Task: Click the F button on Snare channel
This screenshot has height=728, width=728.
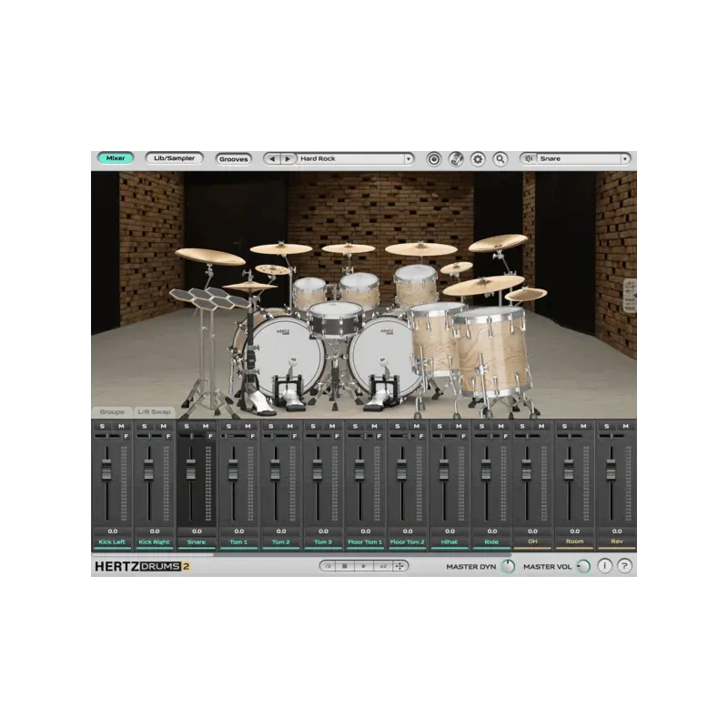Action: pyautogui.click(x=210, y=437)
